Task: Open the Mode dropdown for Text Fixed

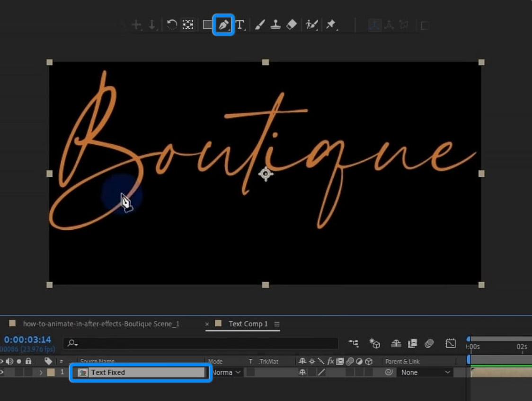Action: point(227,372)
